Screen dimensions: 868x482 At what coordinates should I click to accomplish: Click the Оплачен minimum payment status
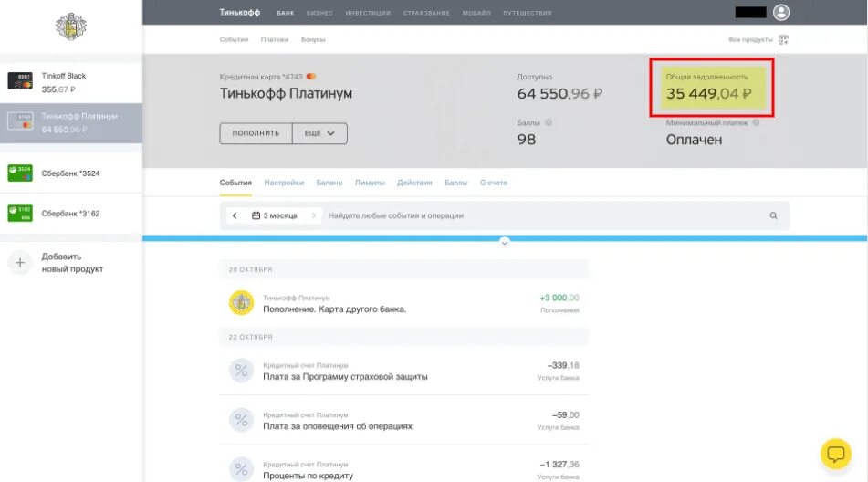[694, 140]
